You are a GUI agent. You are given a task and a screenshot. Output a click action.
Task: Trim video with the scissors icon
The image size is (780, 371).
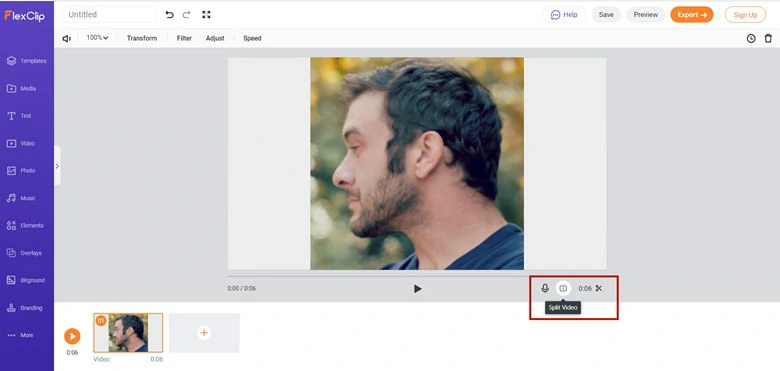599,288
